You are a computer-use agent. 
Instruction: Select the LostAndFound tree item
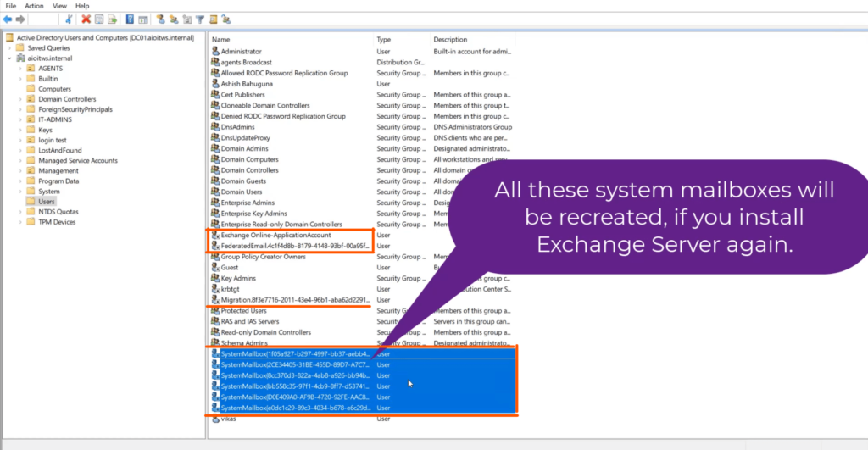click(x=60, y=150)
